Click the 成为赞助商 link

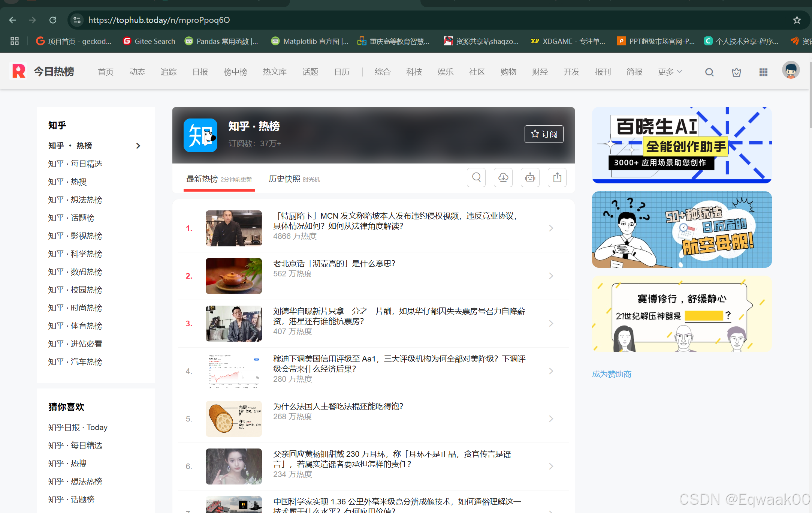click(x=612, y=374)
